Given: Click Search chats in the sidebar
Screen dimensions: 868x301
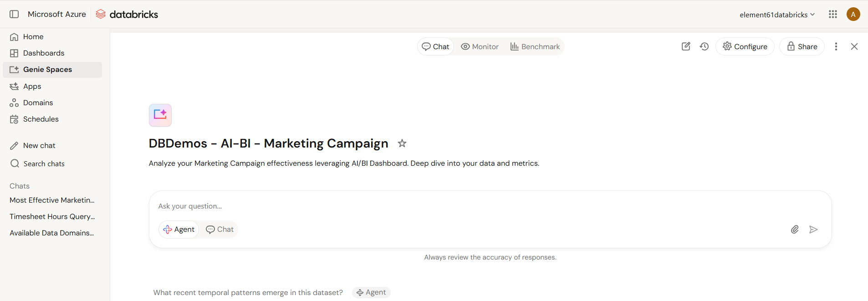Looking at the screenshot, I should point(52,163).
